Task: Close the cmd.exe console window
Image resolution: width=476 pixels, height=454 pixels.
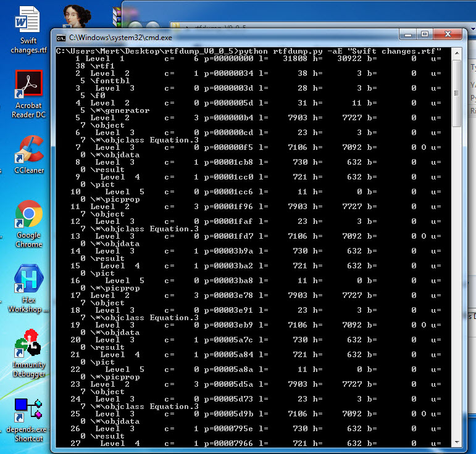Action: tap(448, 34)
